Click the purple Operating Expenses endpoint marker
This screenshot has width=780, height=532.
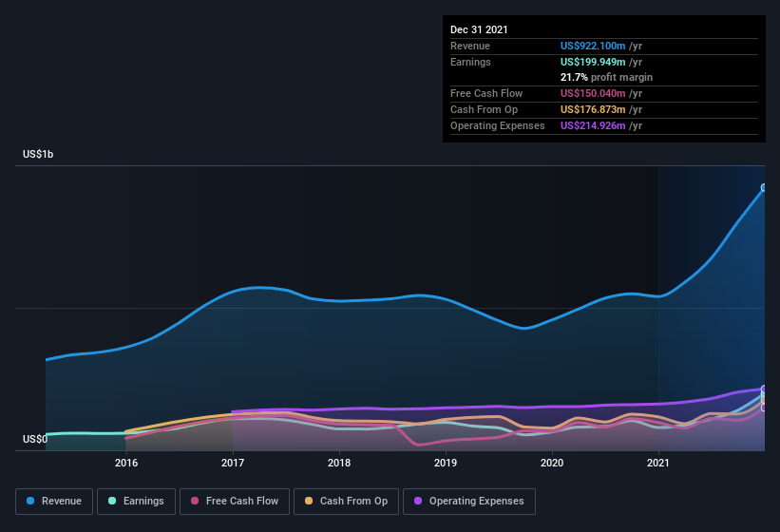point(764,389)
